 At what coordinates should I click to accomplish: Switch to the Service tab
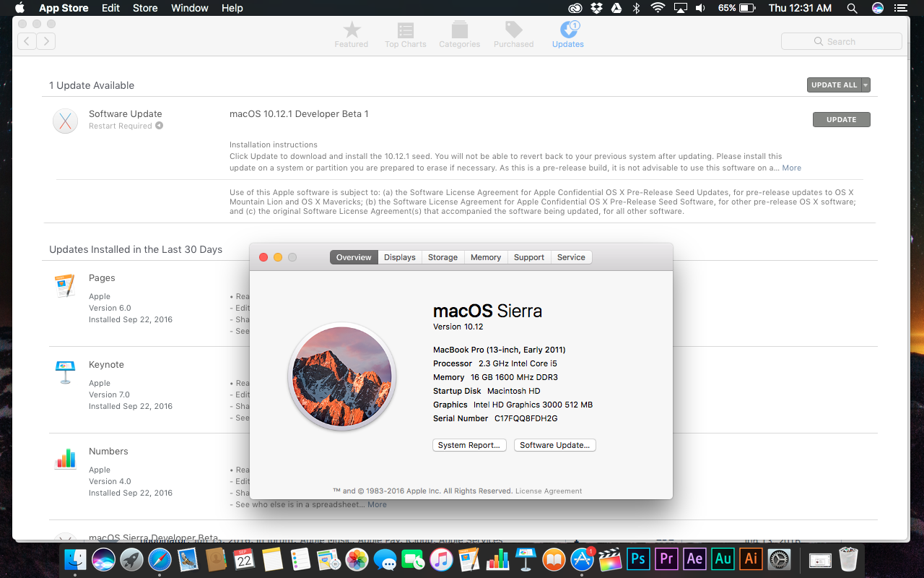[x=571, y=257]
